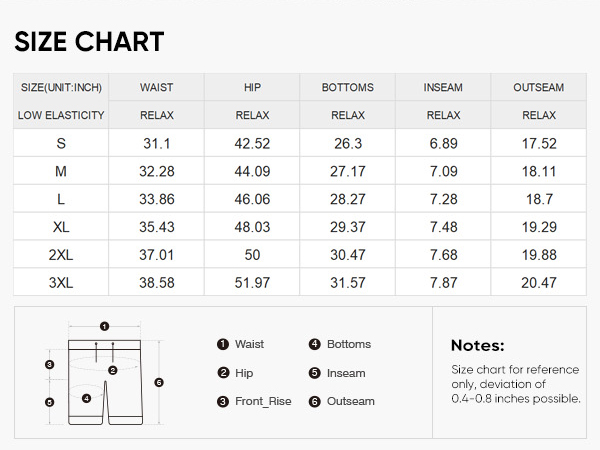Click marker 4 on the shorts leg
600x450 pixels.
(x=86, y=398)
